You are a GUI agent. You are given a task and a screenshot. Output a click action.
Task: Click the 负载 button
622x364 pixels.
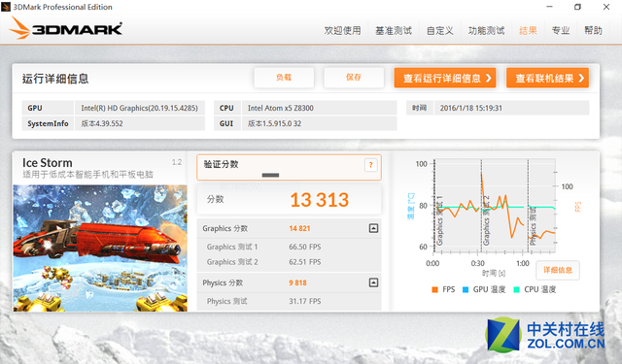pyautogui.click(x=284, y=78)
